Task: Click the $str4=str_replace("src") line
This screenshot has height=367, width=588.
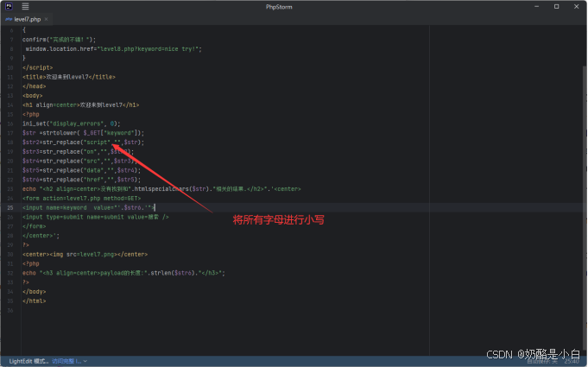Action: pos(80,161)
